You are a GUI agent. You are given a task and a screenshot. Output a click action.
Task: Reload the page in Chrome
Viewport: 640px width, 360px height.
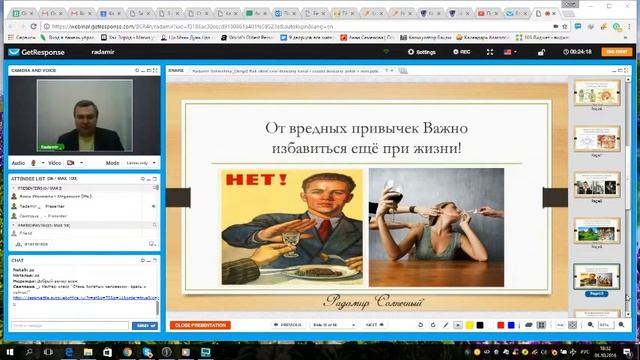33,27
